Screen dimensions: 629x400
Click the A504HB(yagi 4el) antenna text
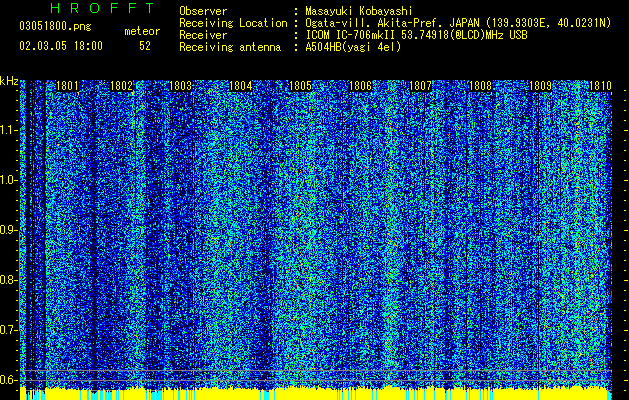point(353,47)
